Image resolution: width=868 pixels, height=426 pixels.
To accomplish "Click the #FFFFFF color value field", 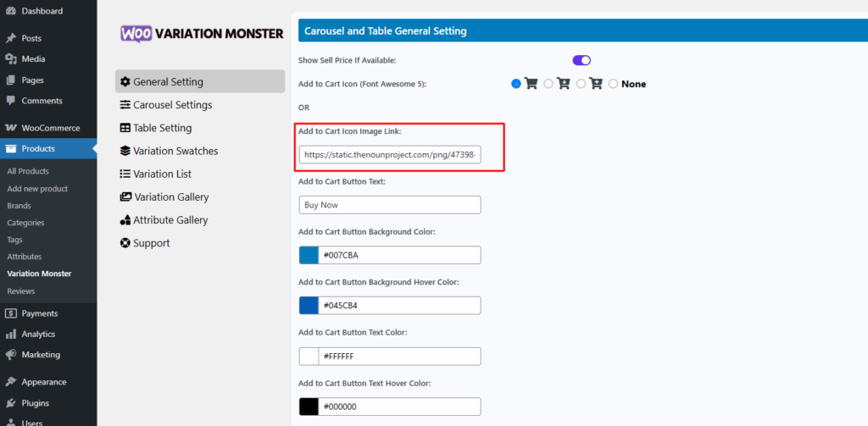I will 400,357.
